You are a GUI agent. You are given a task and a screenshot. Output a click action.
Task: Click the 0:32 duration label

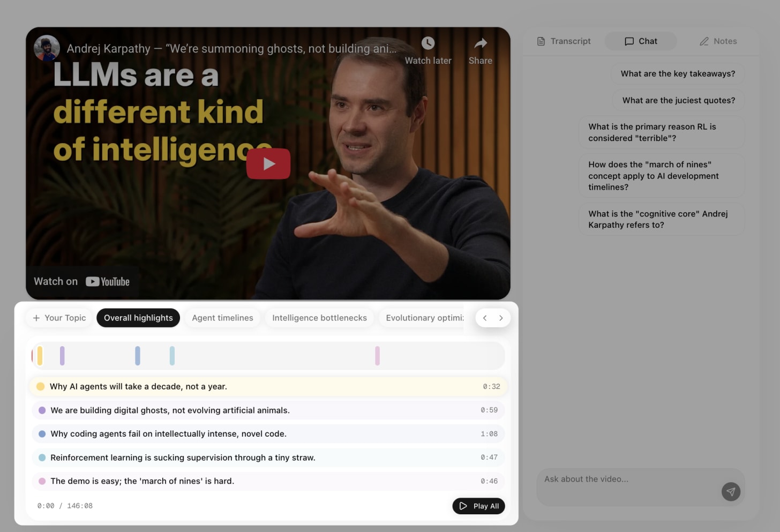491,386
